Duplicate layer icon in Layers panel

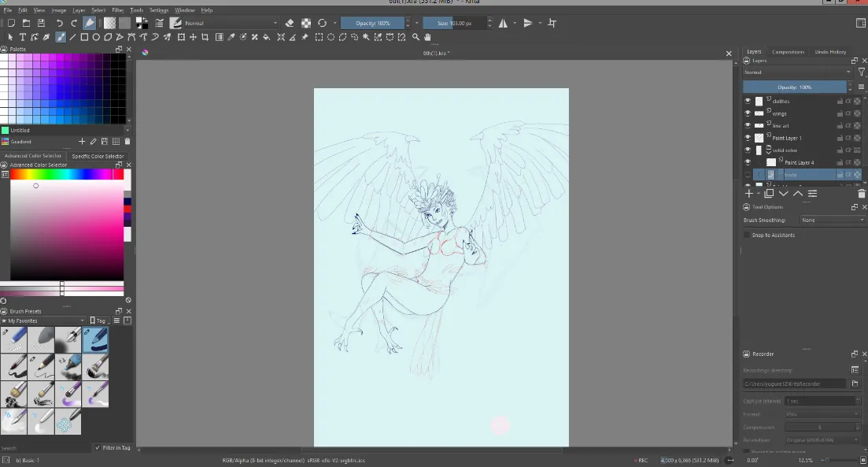[769, 194]
